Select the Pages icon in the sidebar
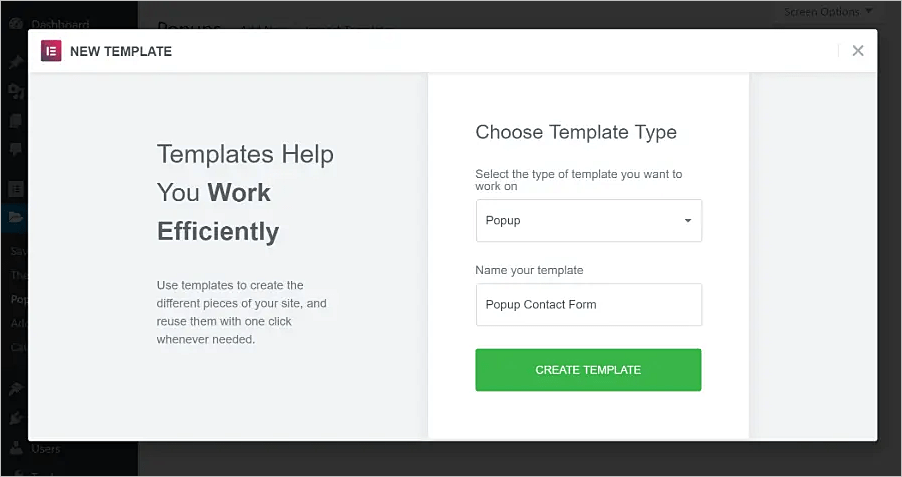902x477 pixels. pos(16,121)
